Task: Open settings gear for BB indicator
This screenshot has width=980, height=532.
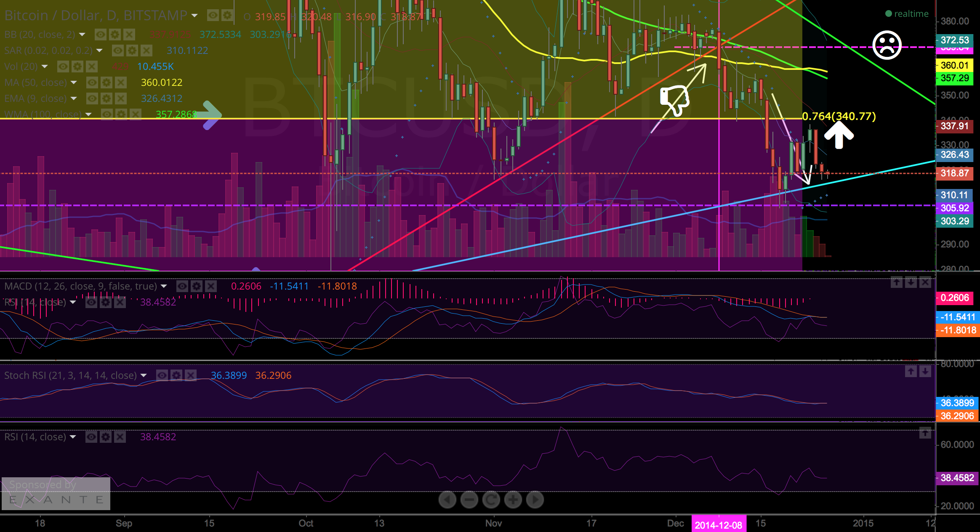Action: click(x=115, y=34)
